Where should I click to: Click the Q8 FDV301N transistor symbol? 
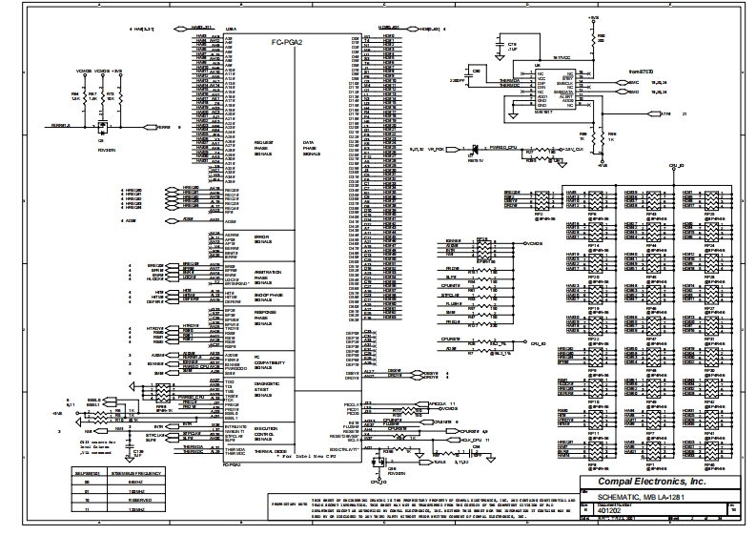click(x=101, y=126)
